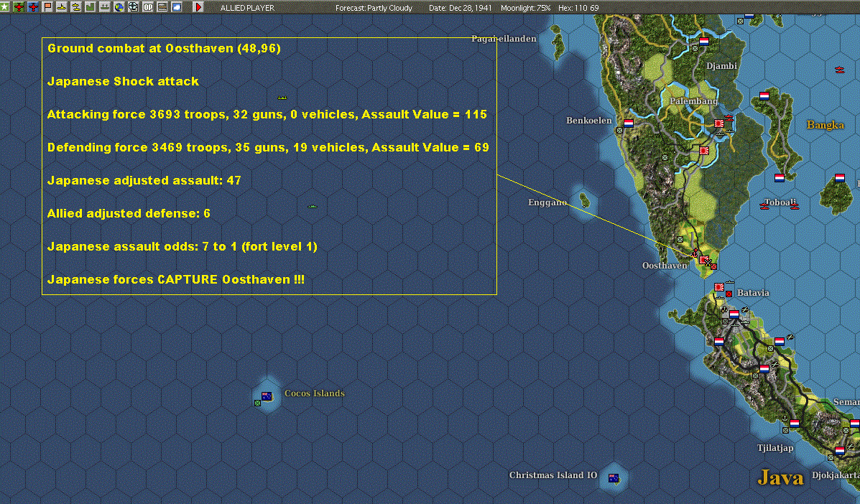
Task: Click the Palembang city label
Action: pyautogui.click(x=694, y=101)
